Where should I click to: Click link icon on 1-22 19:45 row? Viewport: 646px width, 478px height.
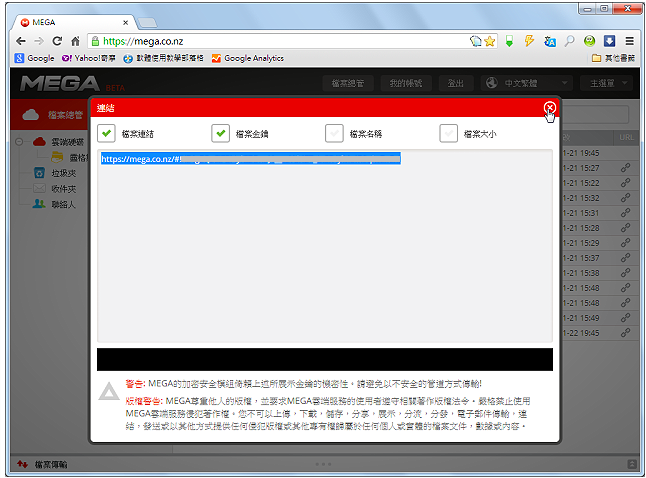click(x=625, y=333)
